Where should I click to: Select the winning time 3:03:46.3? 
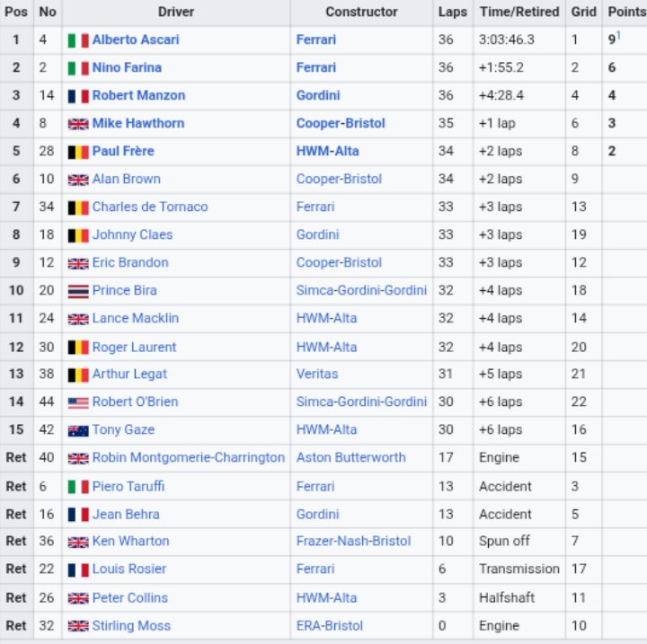click(x=506, y=40)
